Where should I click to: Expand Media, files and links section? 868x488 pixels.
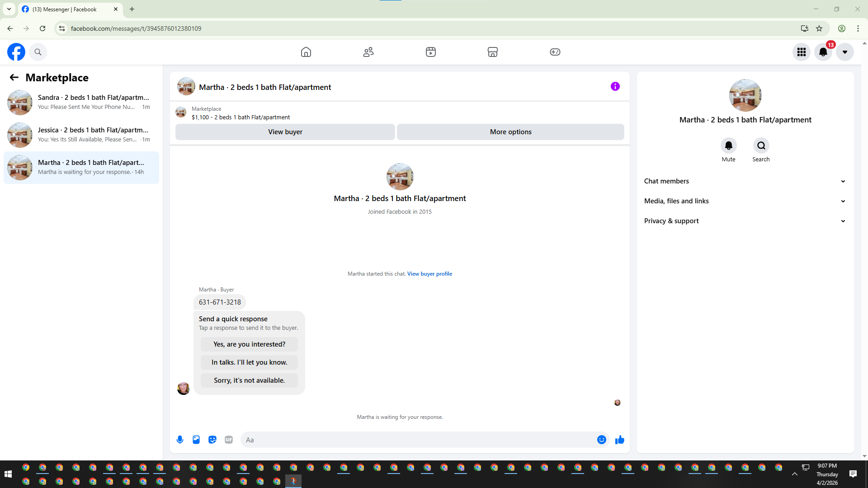(745, 201)
